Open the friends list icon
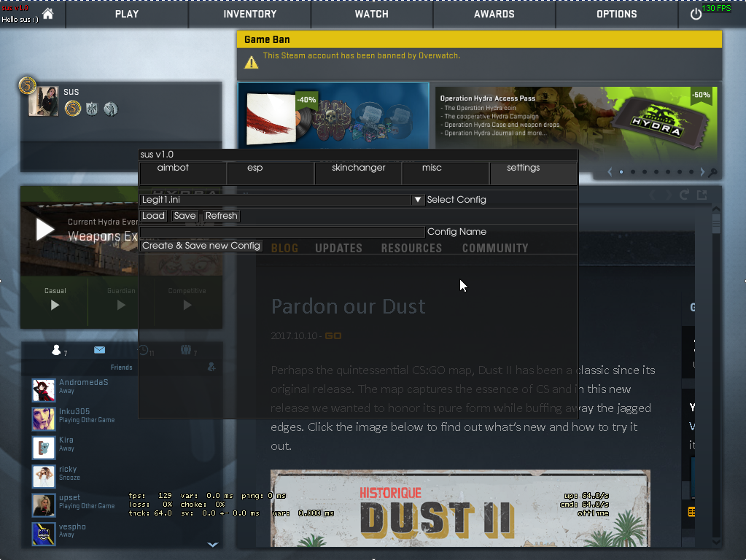Viewport: 746px width, 560px height. [x=56, y=350]
